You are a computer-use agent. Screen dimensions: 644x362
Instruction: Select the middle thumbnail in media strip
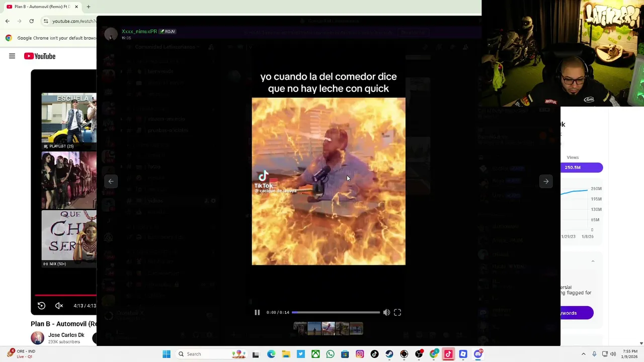click(x=328, y=328)
